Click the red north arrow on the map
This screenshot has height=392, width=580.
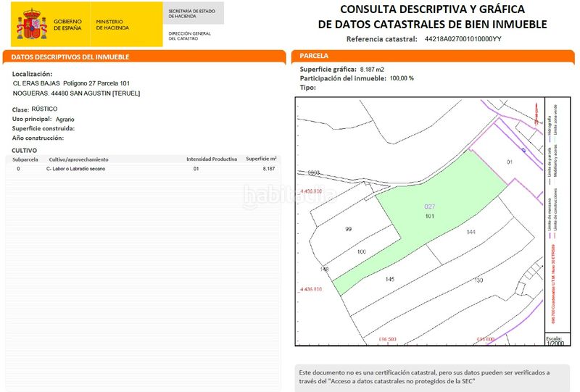pos(535,113)
